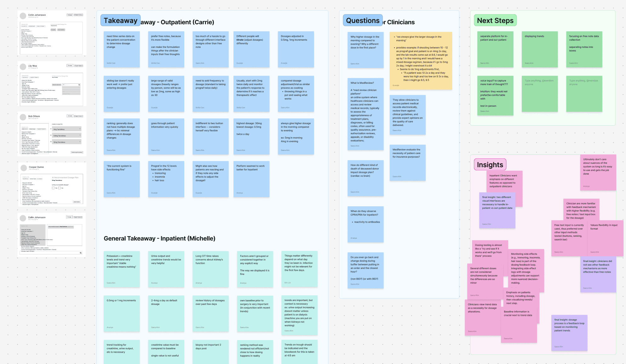626x364 pixels.
Task: Check the Yes box in Cooper Dunne's form
Action: 53,188
